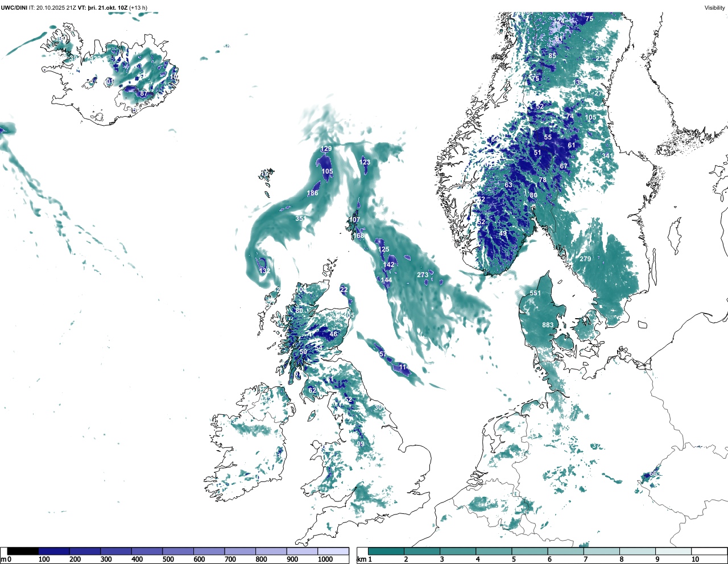Click the 132 value west of Scotland
The height and width of the screenshot is (564, 728).
click(265, 271)
